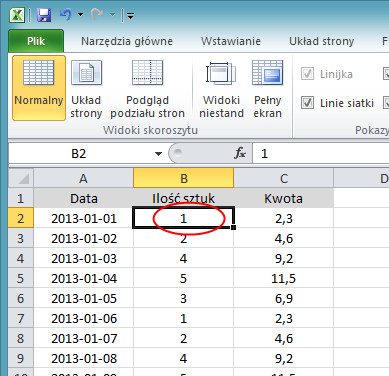
Task: Open Widoki niestandardowe custom views
Action: (x=221, y=88)
